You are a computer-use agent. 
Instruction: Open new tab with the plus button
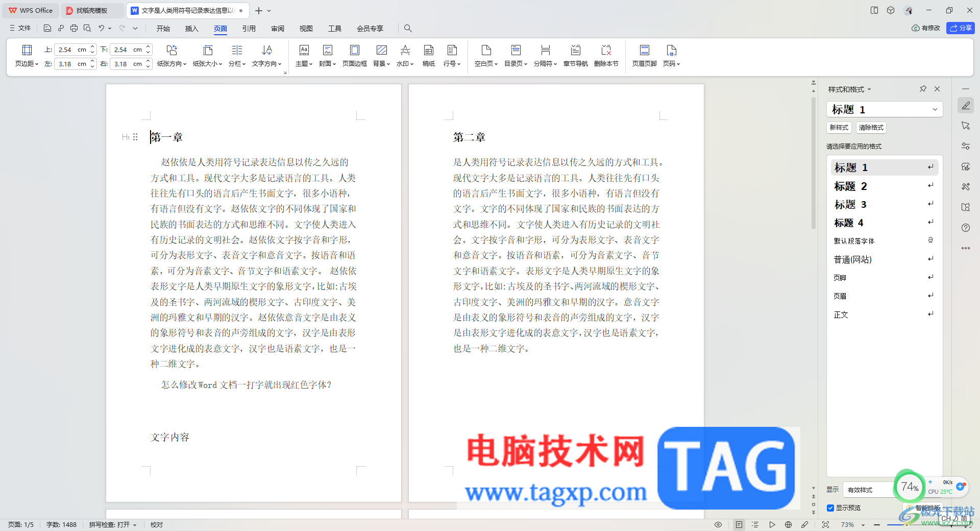click(x=259, y=10)
